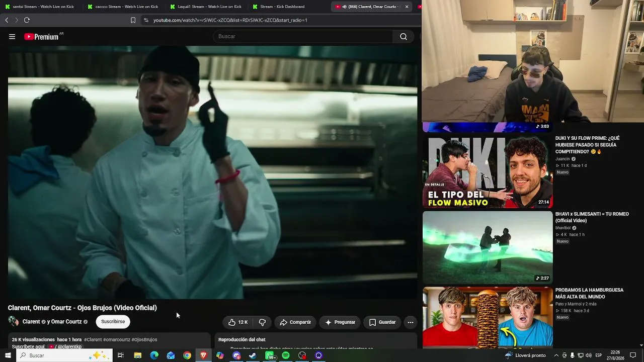Open network status tray icon
Image resolution: width=644 pixels, height=362 pixels.
pyautogui.click(x=580, y=355)
